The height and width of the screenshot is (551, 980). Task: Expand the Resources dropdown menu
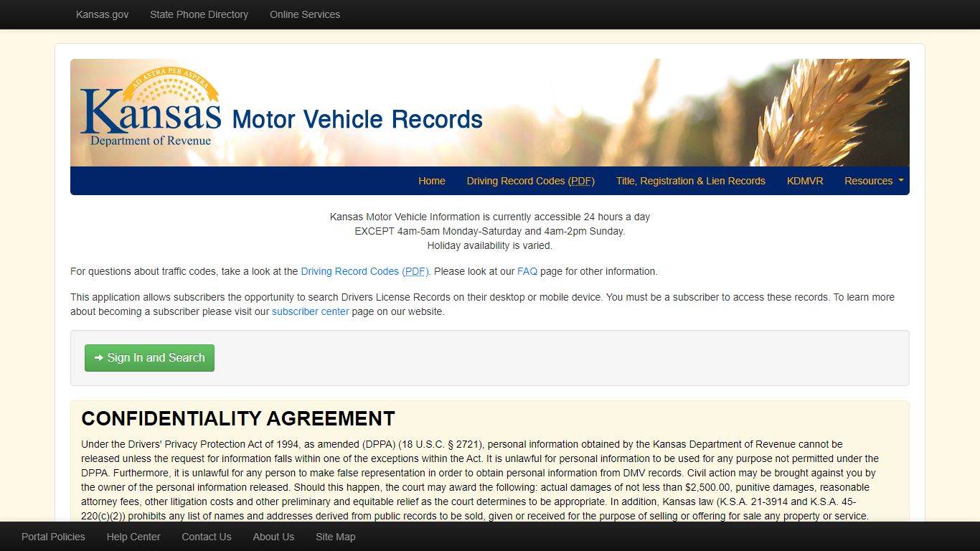tap(874, 181)
